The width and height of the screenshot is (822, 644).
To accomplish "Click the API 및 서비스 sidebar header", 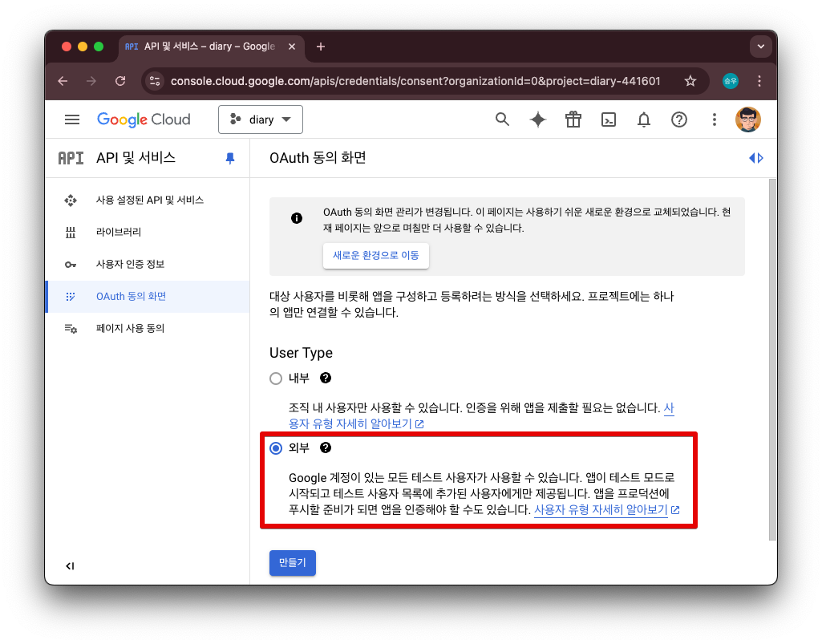I will [x=136, y=158].
